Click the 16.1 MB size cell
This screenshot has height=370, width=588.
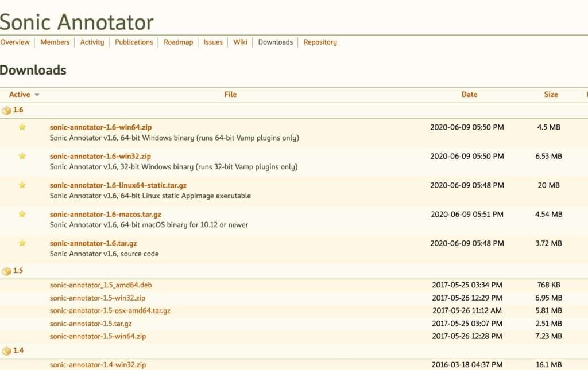pos(548,365)
